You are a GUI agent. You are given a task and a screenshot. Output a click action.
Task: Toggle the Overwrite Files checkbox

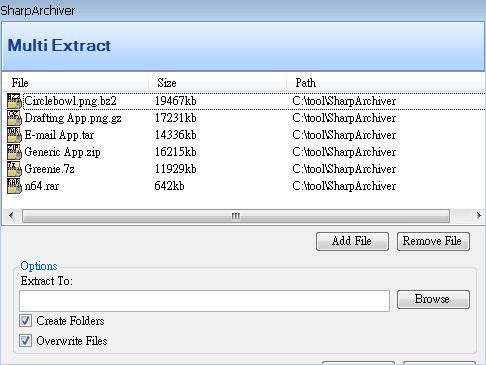(25, 341)
